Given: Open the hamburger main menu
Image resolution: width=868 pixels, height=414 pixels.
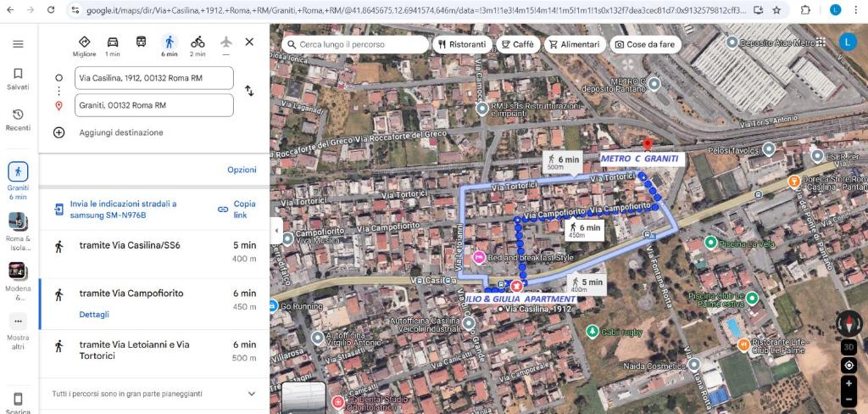Looking at the screenshot, I should click(x=18, y=44).
